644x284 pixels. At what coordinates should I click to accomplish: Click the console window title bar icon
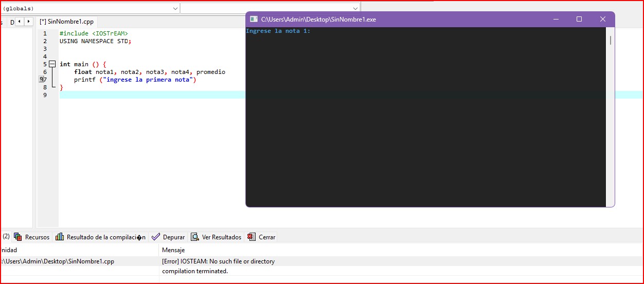point(254,20)
